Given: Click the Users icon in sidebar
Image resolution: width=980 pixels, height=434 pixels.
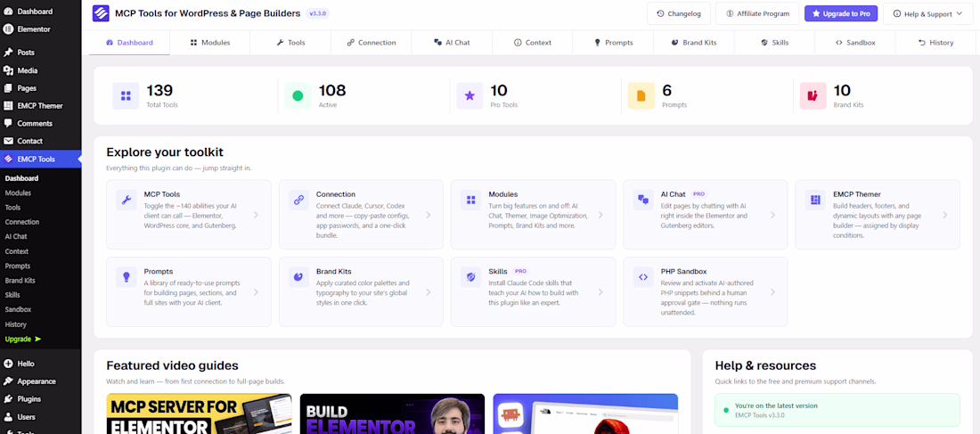Looking at the screenshot, I should [8, 416].
